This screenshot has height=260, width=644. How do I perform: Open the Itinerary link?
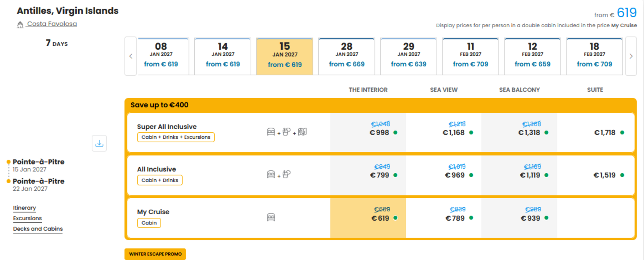tap(24, 208)
